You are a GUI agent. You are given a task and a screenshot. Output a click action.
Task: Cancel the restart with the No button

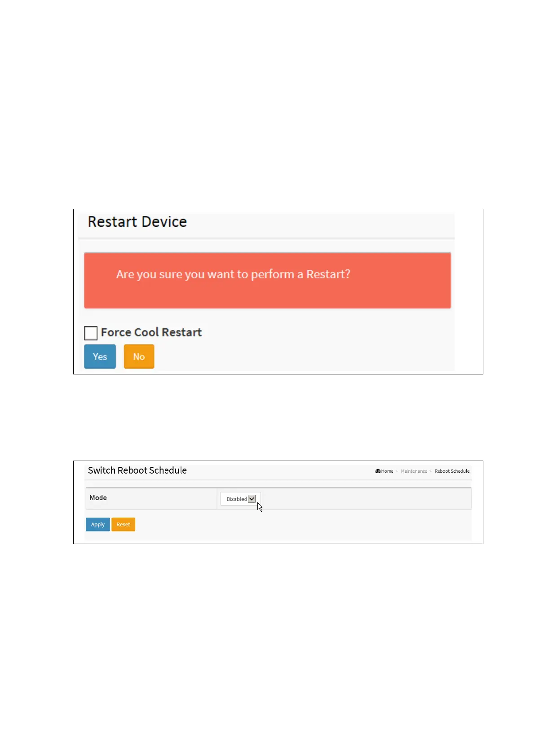pos(139,357)
